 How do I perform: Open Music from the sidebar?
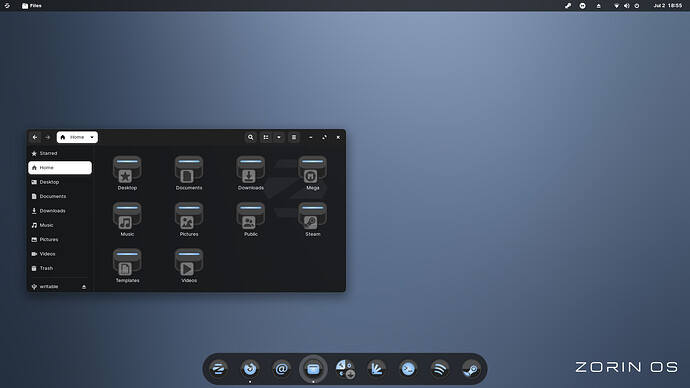coord(60,225)
